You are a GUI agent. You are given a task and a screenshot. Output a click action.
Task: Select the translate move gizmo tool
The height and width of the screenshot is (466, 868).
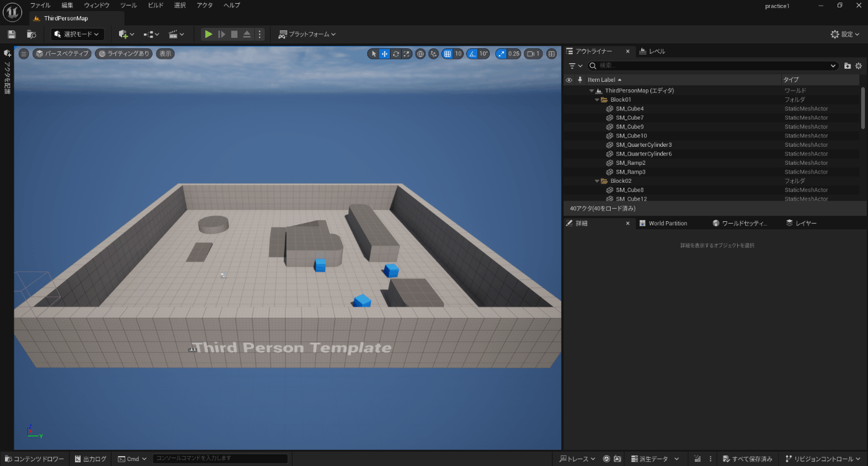(384, 54)
